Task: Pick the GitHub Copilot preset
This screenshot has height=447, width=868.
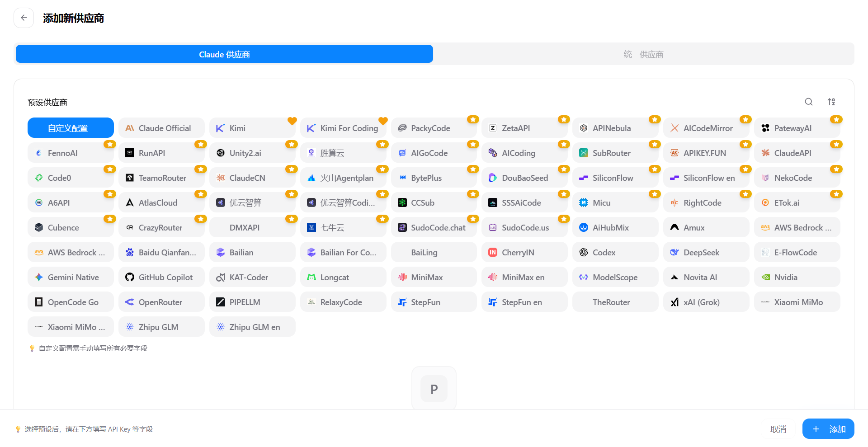Action: coord(161,277)
